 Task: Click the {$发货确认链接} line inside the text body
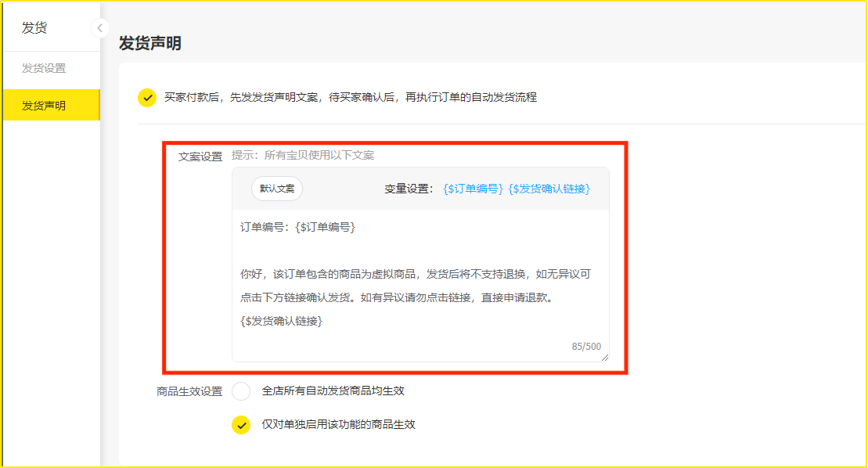(x=282, y=321)
